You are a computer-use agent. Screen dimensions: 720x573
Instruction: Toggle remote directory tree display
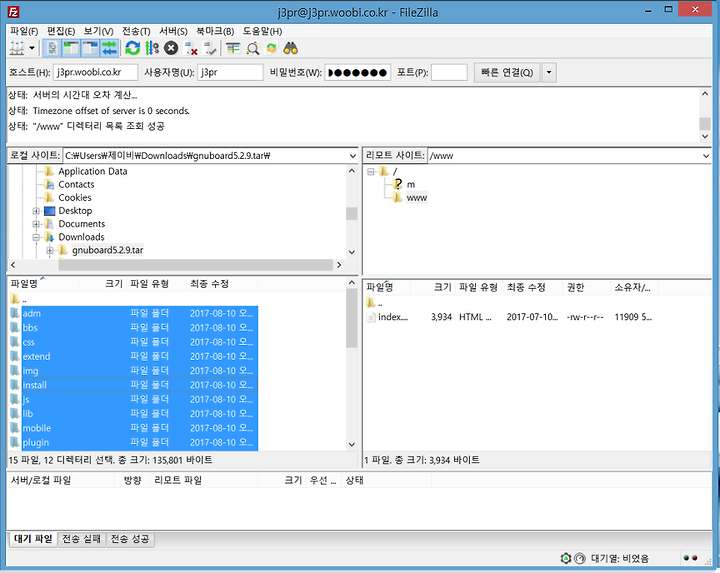[x=90, y=48]
